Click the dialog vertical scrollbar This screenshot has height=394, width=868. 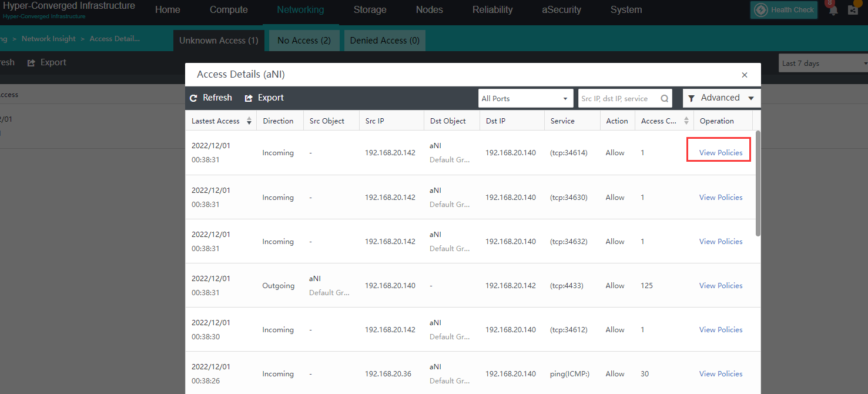tap(758, 183)
